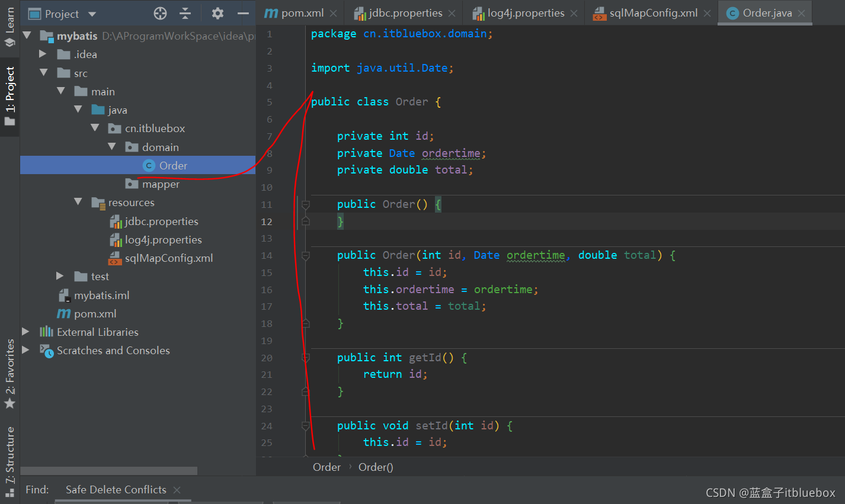Click java.util.Date import on line 3

click(402, 68)
